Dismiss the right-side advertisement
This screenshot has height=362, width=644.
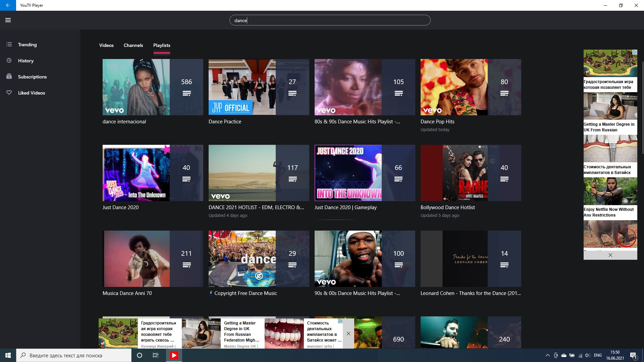pos(610,255)
